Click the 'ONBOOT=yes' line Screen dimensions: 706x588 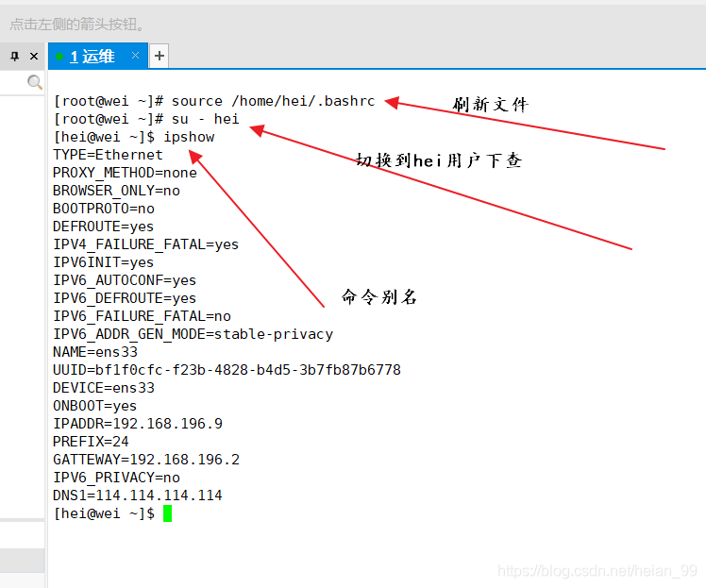94,406
